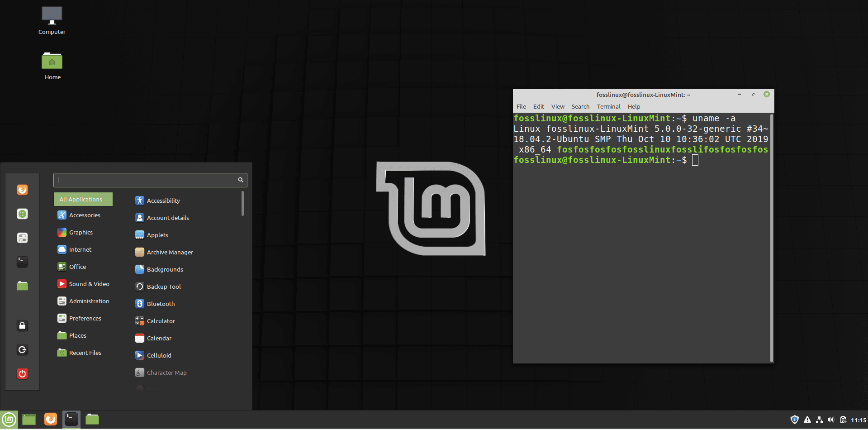
Task: Open Terminal File menu
Action: (x=521, y=107)
